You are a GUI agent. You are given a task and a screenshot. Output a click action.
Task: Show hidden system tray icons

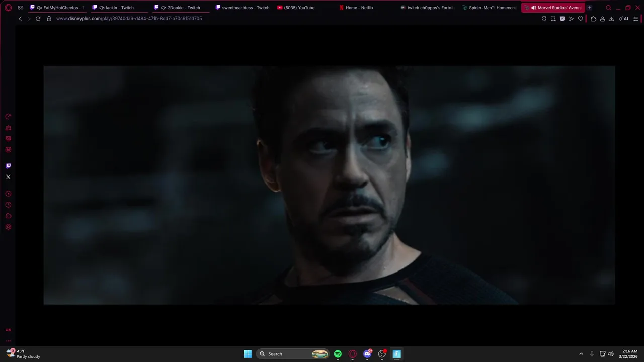point(581,354)
